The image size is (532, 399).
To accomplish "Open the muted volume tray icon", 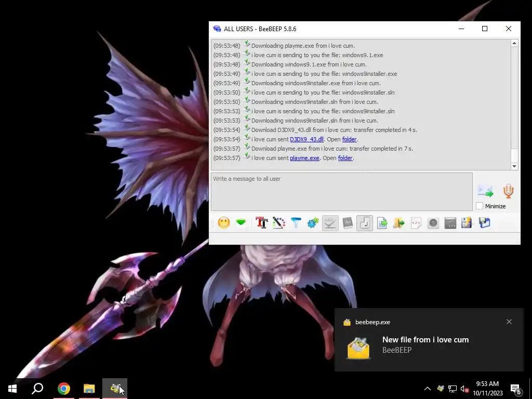I will click(x=464, y=389).
